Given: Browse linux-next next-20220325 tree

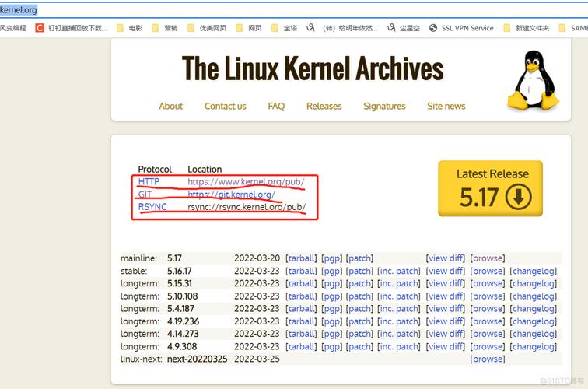Looking at the screenshot, I should click(x=488, y=359).
